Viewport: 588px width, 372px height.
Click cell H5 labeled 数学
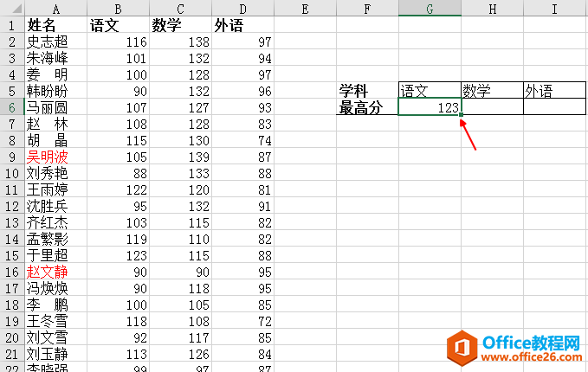[493, 91]
